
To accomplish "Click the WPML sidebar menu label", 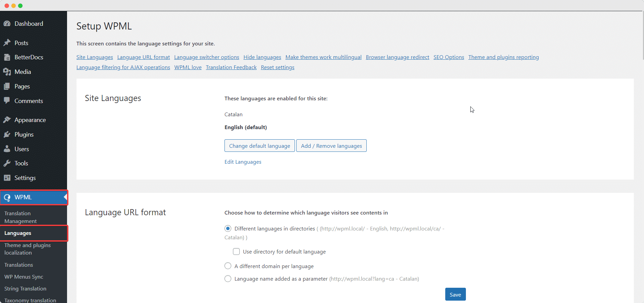I will [x=23, y=197].
